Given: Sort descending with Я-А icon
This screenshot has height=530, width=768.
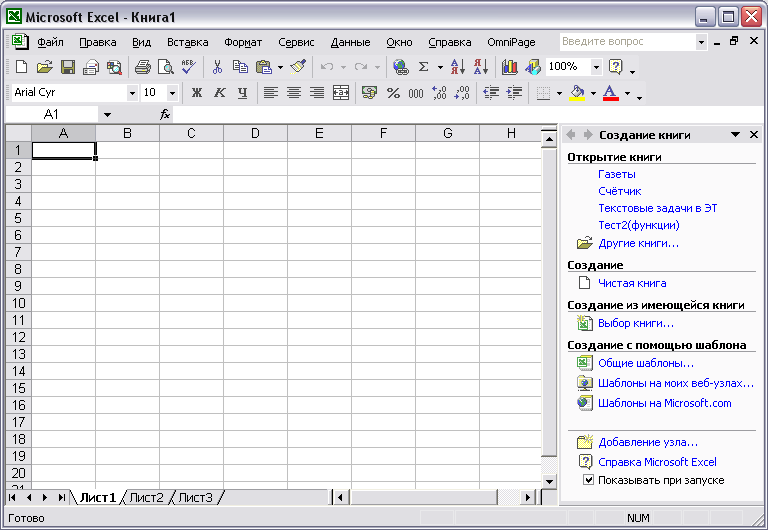Looking at the screenshot, I should pos(481,67).
